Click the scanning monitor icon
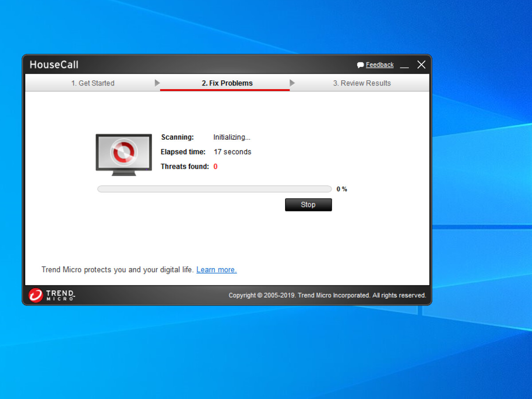 pos(124,154)
